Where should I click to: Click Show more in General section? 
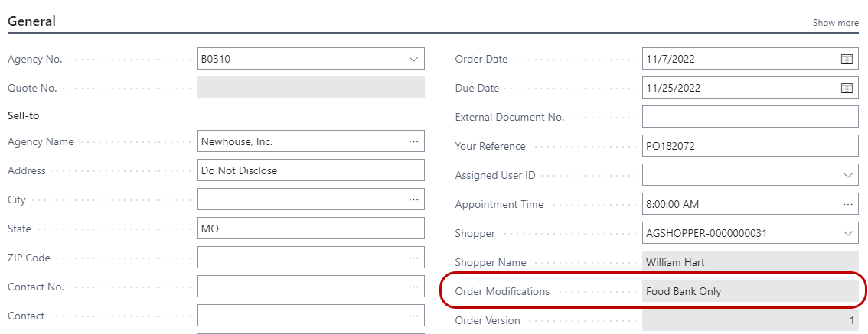835,23
